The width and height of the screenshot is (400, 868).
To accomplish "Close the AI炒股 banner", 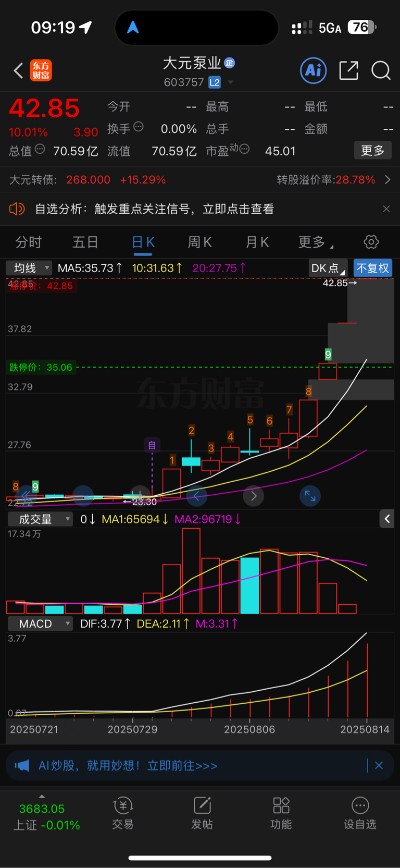I will (x=379, y=765).
